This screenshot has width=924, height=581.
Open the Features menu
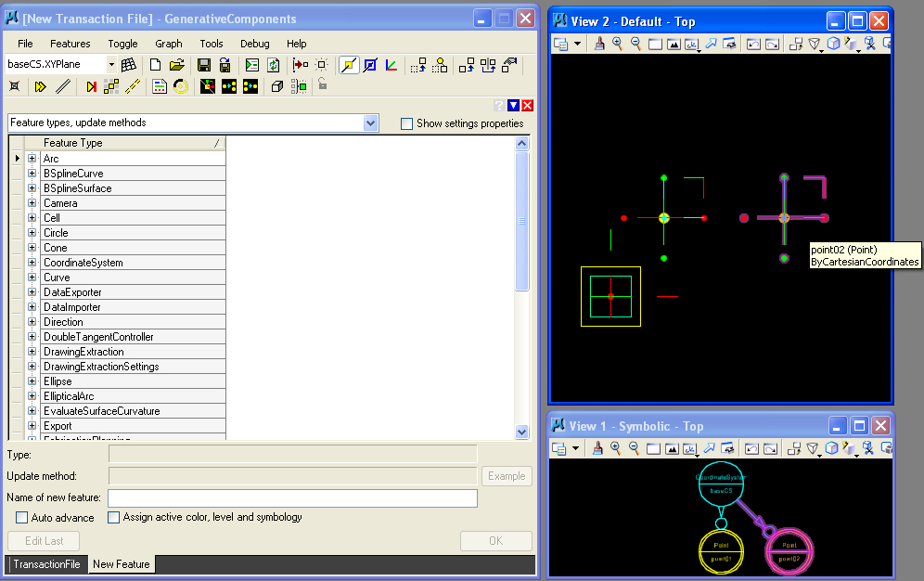pyautogui.click(x=71, y=44)
